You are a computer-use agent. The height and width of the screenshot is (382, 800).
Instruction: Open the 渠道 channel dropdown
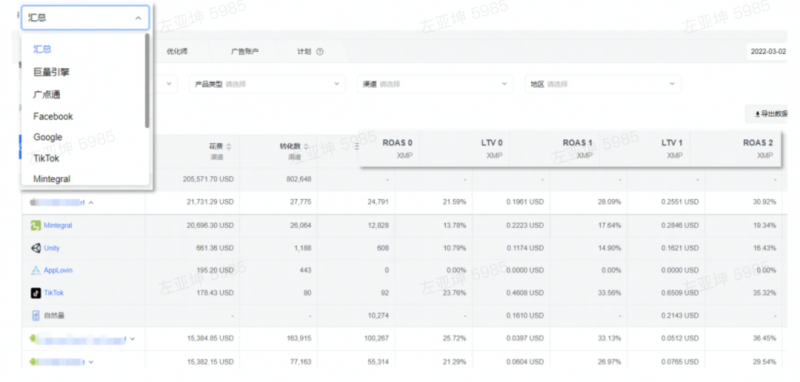pyautogui.click(x=435, y=84)
